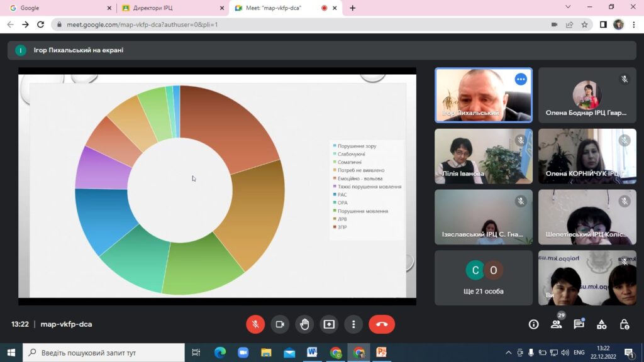
Task: Open the meeting chat panel
Action: [x=579, y=324]
